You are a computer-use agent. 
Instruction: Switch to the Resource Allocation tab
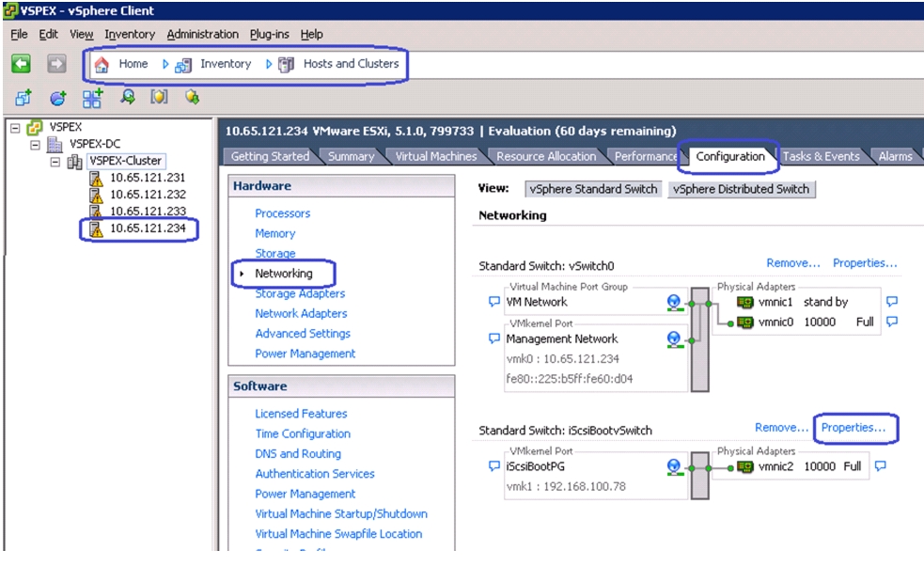click(546, 156)
